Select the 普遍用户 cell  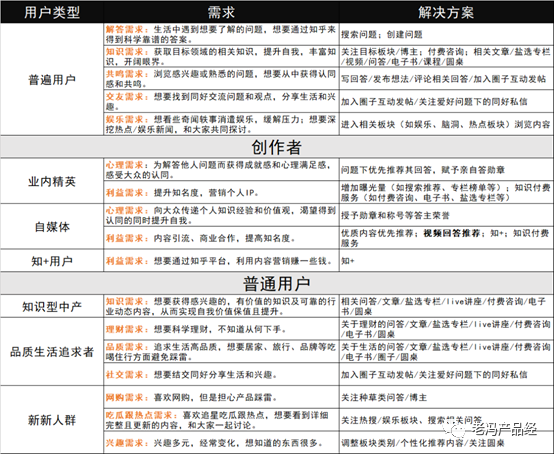coord(52,79)
